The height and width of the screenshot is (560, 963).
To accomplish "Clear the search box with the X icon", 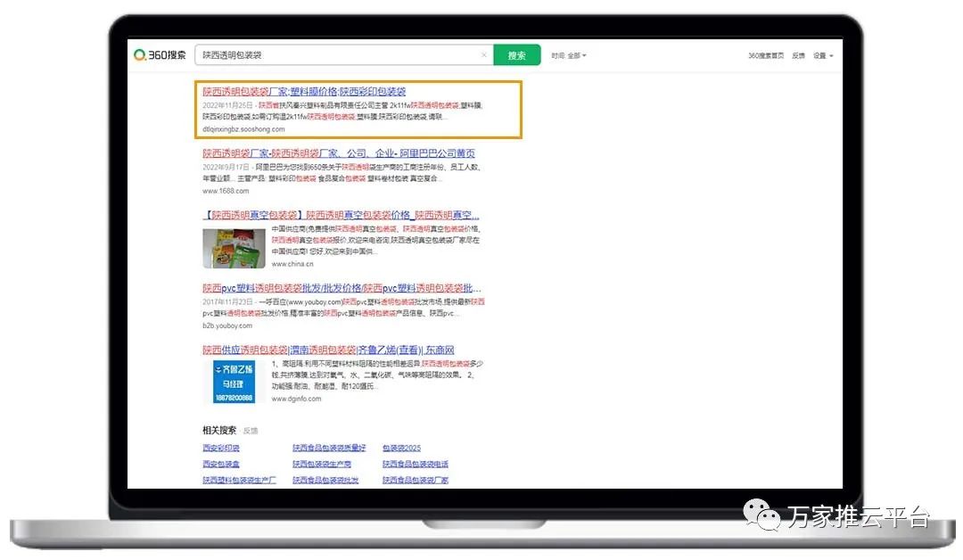I will click(x=484, y=55).
